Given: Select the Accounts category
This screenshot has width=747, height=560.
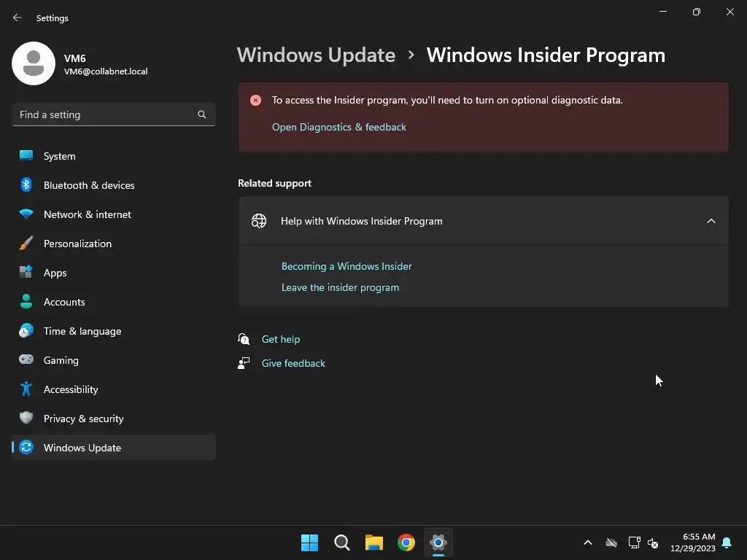Looking at the screenshot, I should (x=114, y=301).
